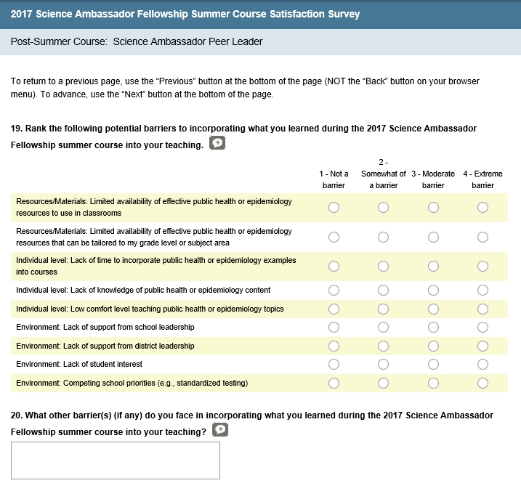Select 'Not a barrier' for classroom resources row
Screen dimensions: 521x491
coord(334,207)
